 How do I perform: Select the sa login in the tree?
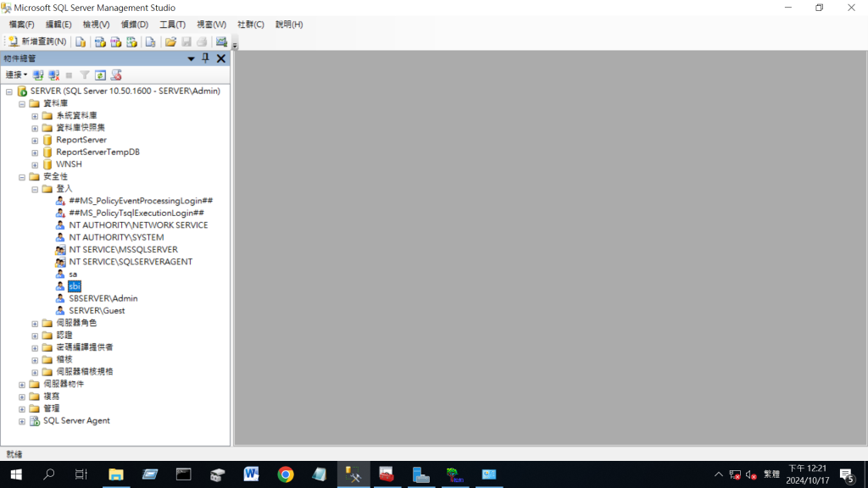[73, 274]
